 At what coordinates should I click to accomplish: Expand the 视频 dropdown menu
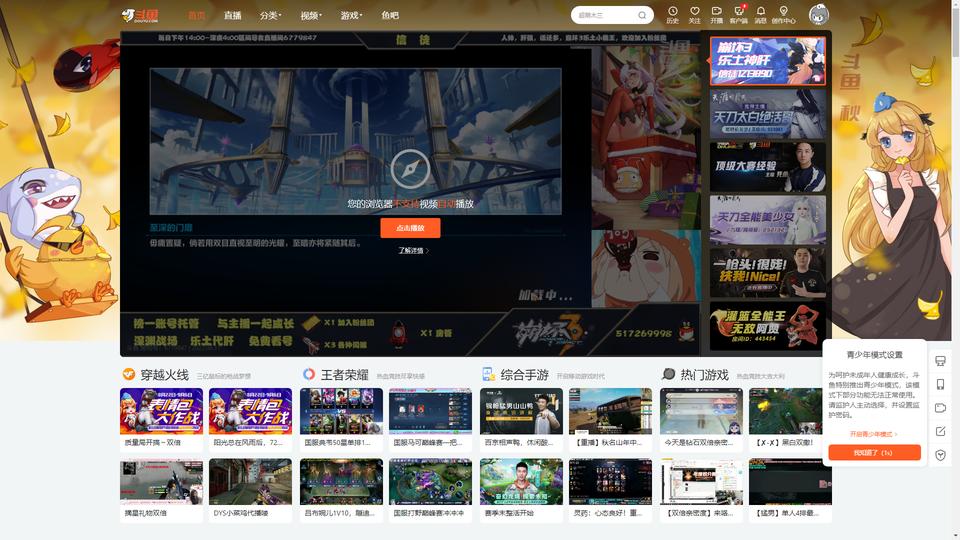[311, 15]
